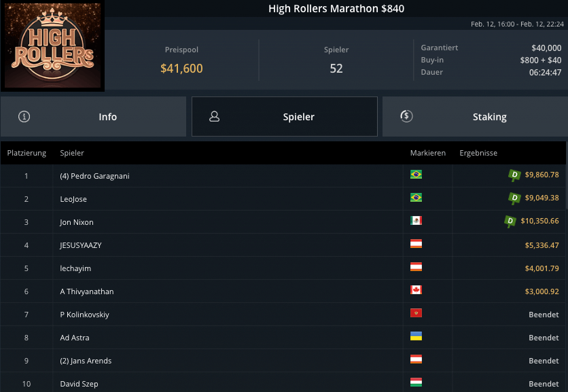This screenshot has height=392, width=568.
Task: Click Pedro Garagnani's Brazil flag
Action: [416, 175]
